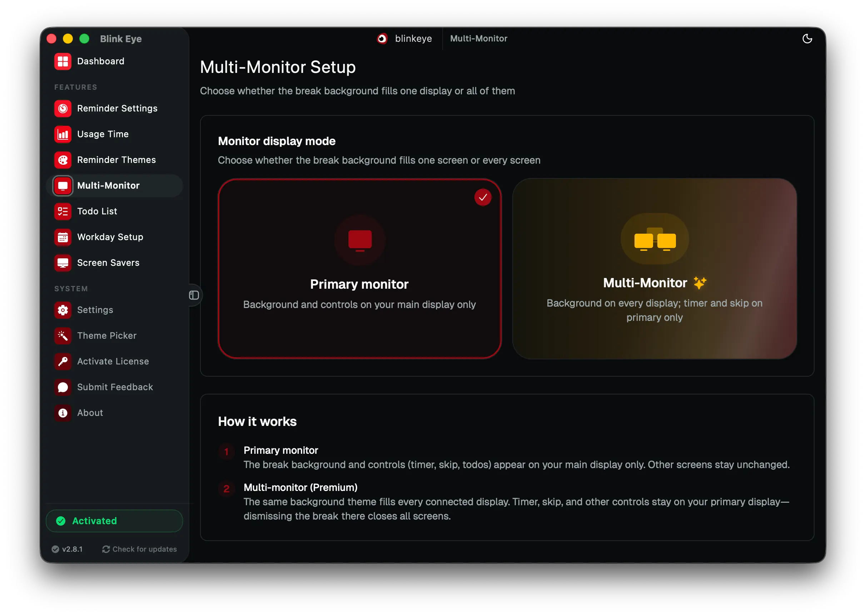
Task: Open Usage Time from the sidebar
Action: 114,134
